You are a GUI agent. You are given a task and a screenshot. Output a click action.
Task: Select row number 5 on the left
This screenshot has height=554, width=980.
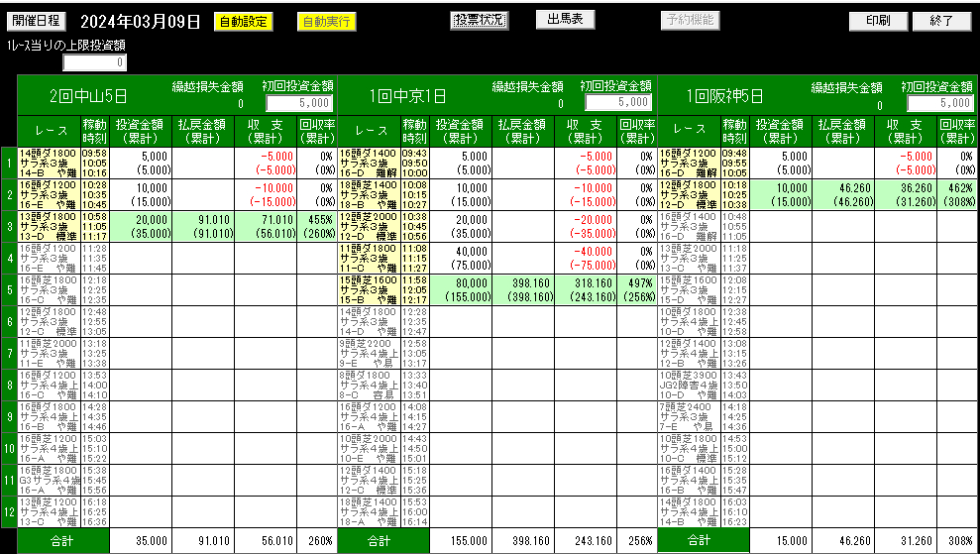tap(9, 289)
